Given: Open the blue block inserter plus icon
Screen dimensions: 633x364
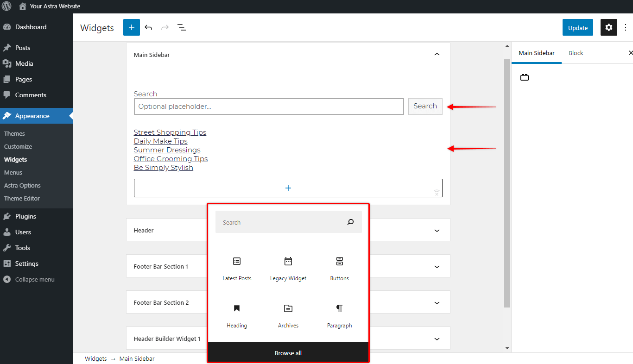Looking at the screenshot, I should point(131,27).
